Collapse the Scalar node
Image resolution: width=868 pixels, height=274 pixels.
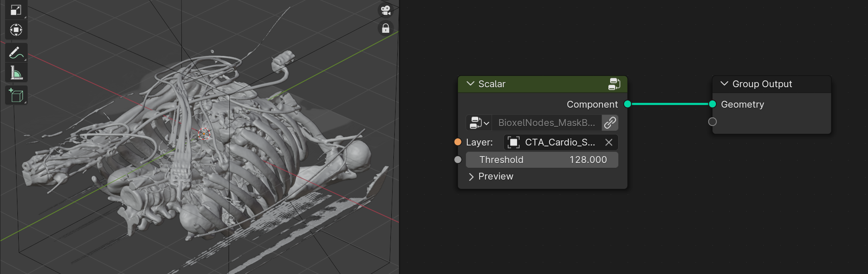470,84
